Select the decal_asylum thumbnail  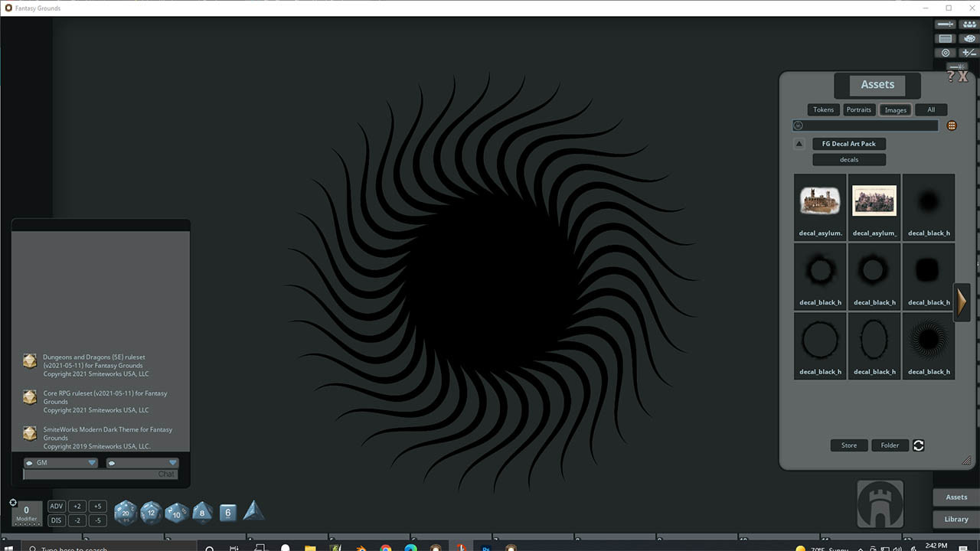[x=819, y=201]
